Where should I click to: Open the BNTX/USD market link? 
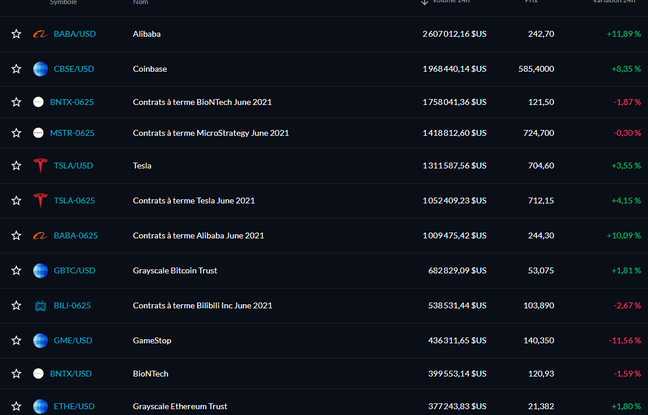pyautogui.click(x=73, y=373)
